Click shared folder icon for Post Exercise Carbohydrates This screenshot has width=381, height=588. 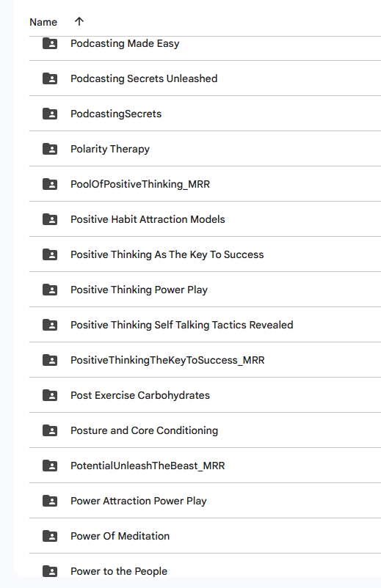tap(50, 396)
